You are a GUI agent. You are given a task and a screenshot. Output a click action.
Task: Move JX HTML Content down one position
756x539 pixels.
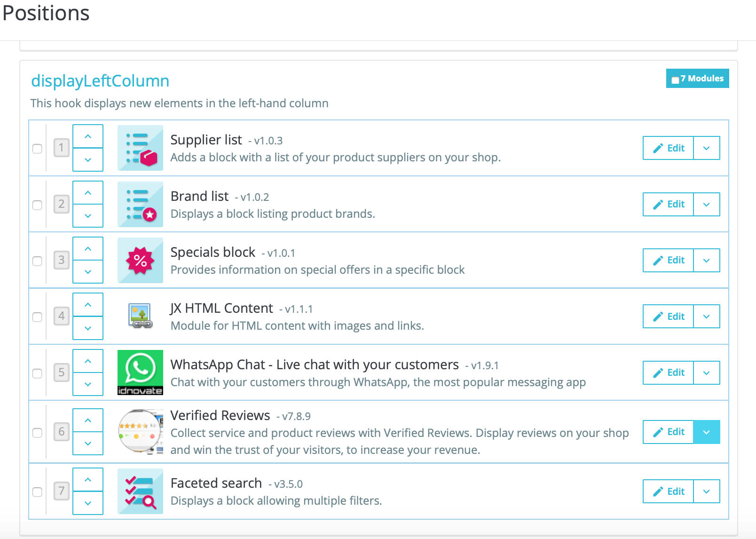click(x=88, y=328)
